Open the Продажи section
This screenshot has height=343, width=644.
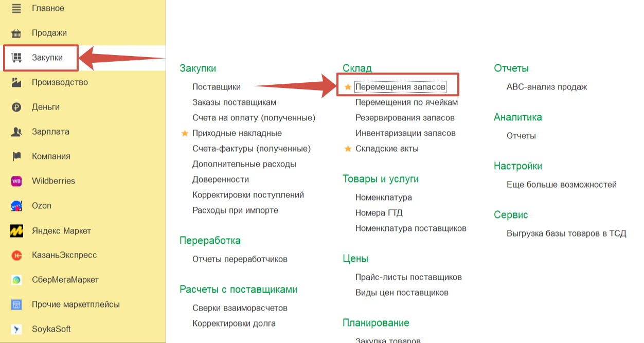(49, 33)
